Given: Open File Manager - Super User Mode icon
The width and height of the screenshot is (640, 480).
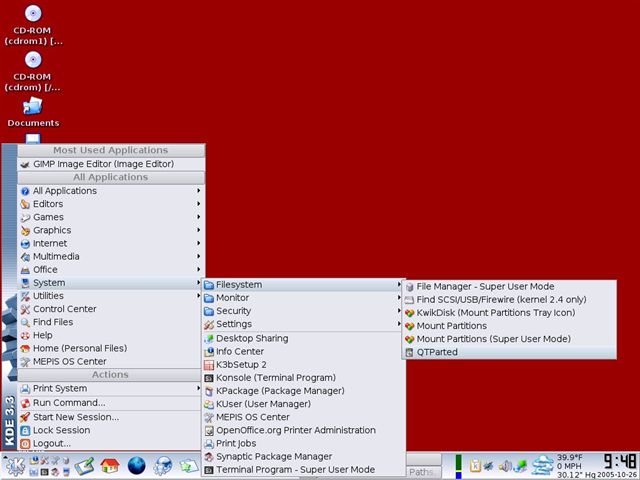Looking at the screenshot, I should pyautogui.click(x=409, y=287).
